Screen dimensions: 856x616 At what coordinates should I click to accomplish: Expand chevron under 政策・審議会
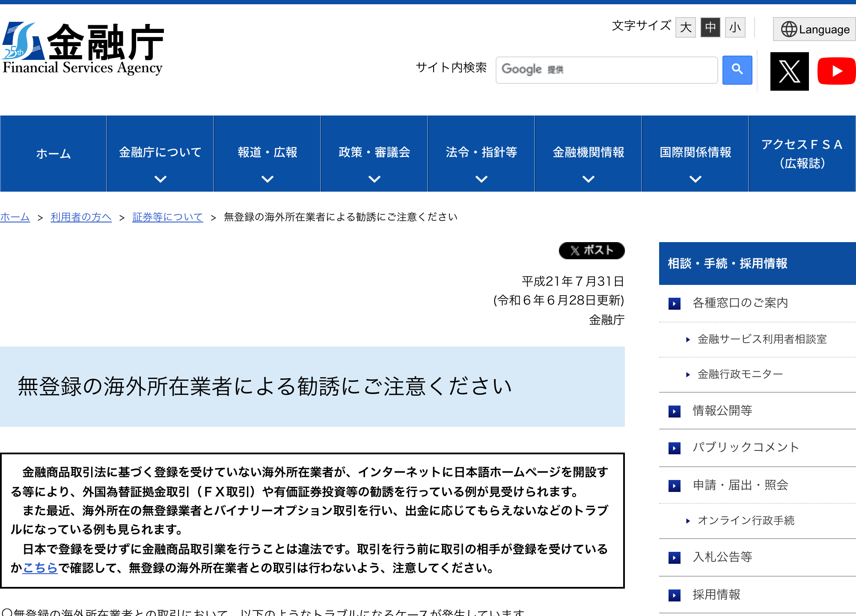point(374,179)
